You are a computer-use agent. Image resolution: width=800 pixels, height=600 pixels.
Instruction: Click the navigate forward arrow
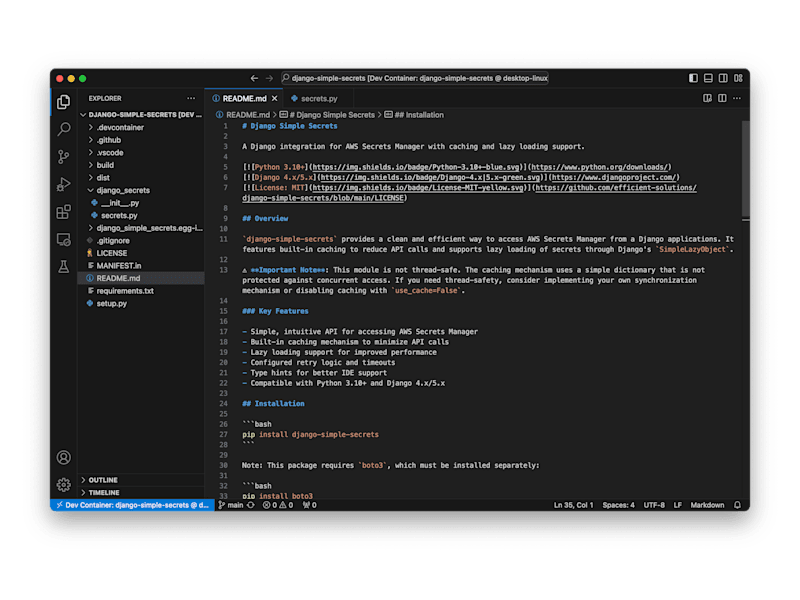point(269,78)
